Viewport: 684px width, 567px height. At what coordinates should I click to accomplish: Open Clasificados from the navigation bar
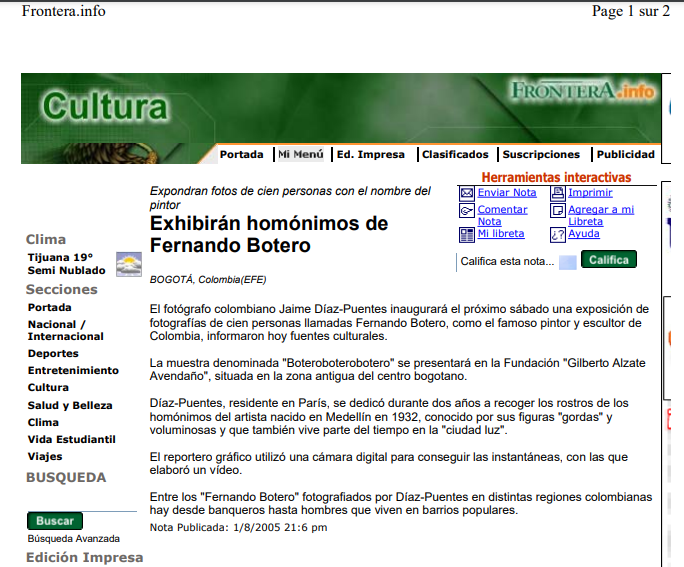coord(455,155)
